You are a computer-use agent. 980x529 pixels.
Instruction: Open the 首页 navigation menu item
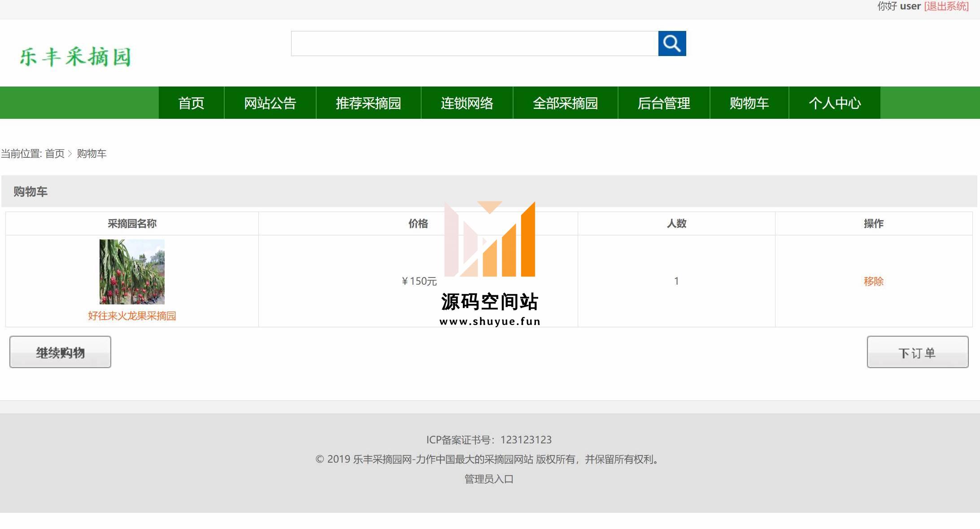point(192,103)
